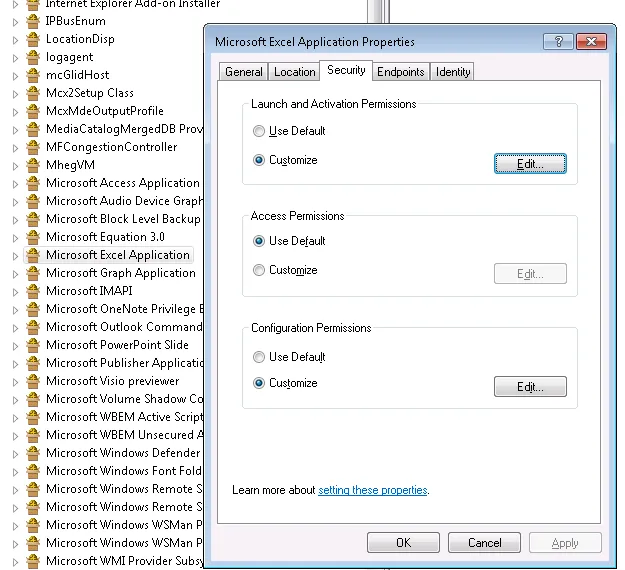Click the Microsoft Block Level Backup icon
This screenshot has width=625, height=570.
coord(33,219)
